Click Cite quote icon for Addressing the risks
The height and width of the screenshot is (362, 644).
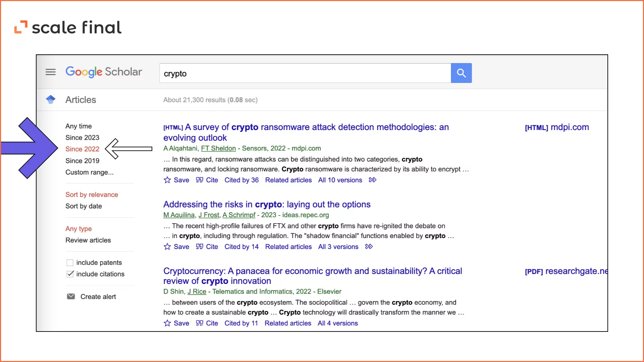click(x=200, y=247)
